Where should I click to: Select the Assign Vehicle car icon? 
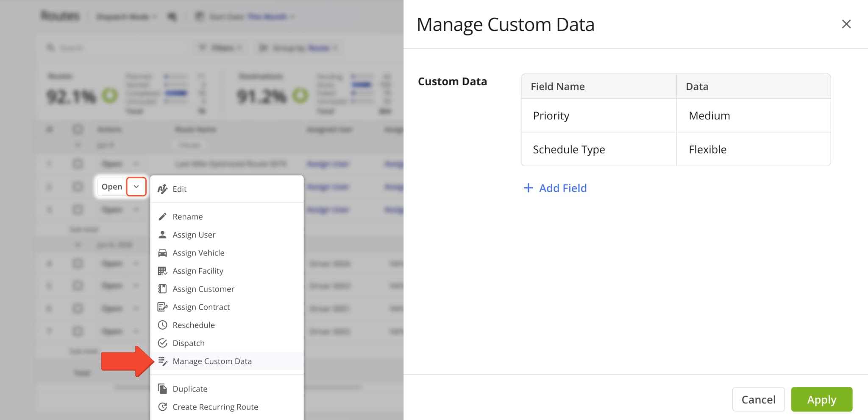click(x=162, y=252)
